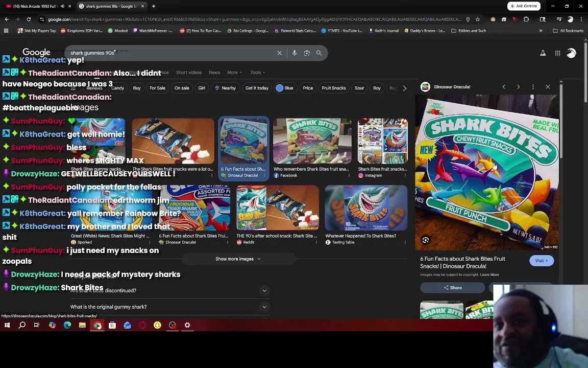Image resolution: width=588 pixels, height=368 pixels.
Task: Clear the search box with the X icon
Action: click(279, 53)
